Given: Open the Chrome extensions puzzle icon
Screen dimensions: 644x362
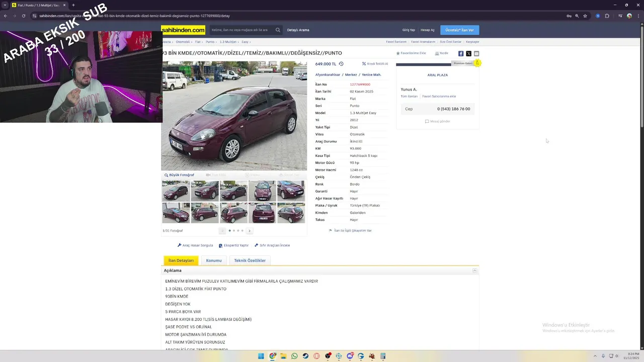Looking at the screenshot, I should tap(607, 16).
